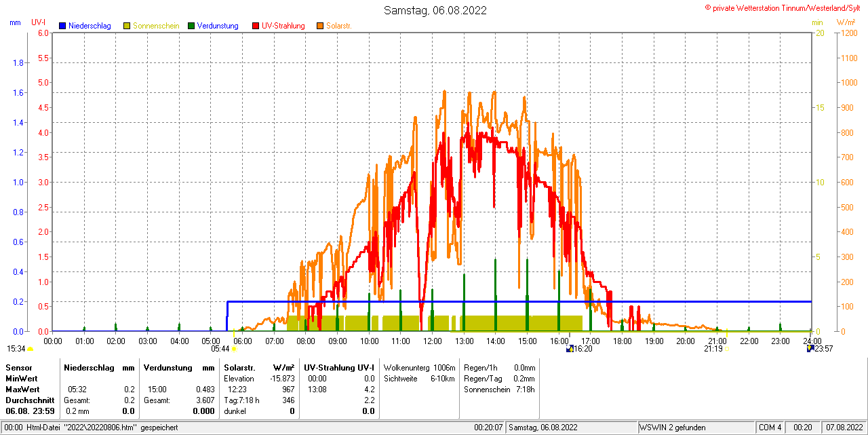Click the 0.483 Verdunstung max value
Screen dimensions: 868x435
click(x=204, y=390)
